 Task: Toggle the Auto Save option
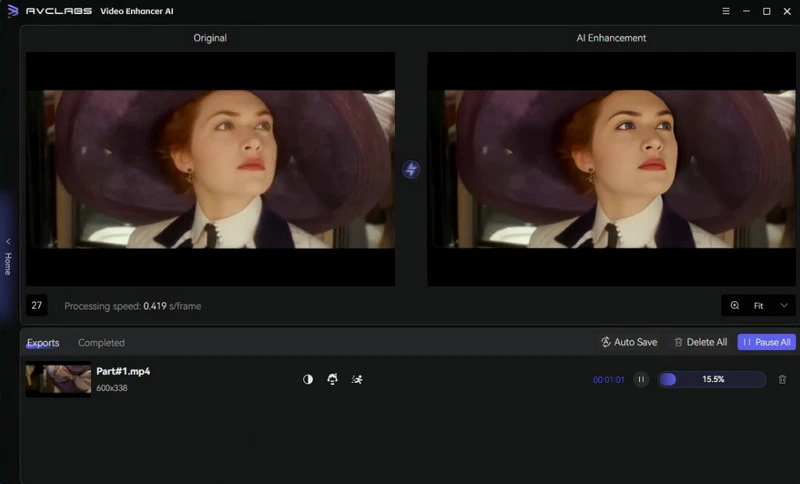629,342
